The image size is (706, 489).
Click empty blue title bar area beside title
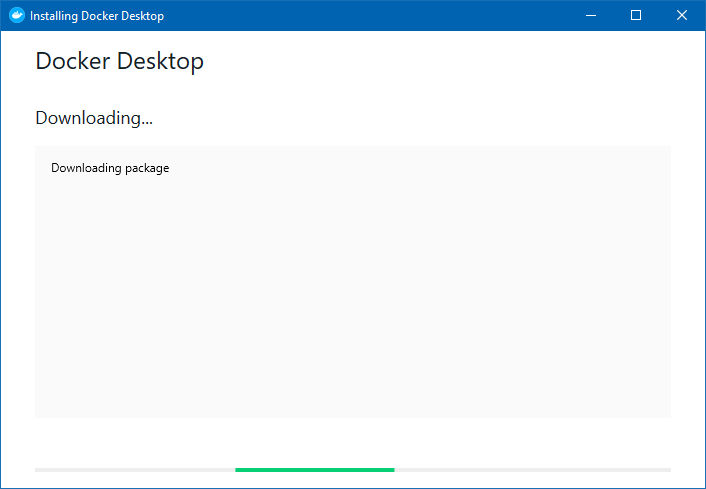tap(360, 15)
